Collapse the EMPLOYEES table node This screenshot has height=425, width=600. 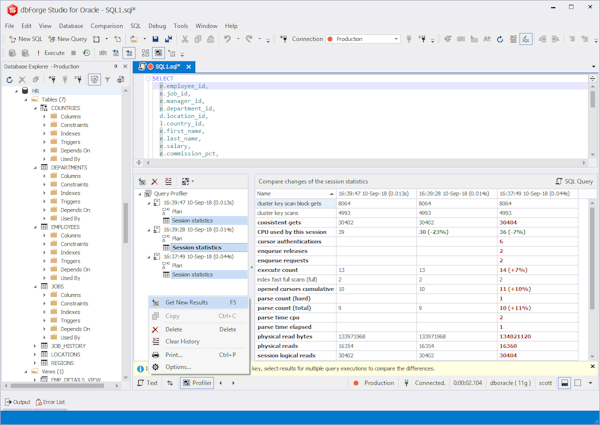35,227
